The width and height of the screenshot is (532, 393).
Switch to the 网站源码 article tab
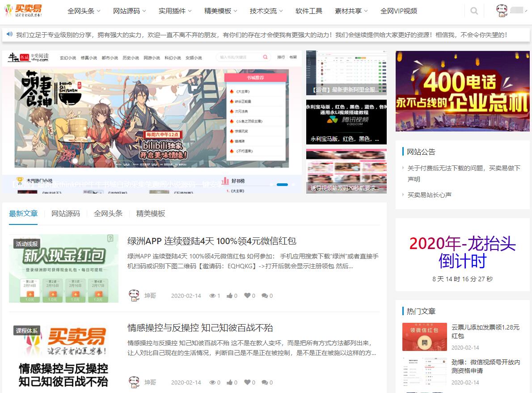coord(65,213)
